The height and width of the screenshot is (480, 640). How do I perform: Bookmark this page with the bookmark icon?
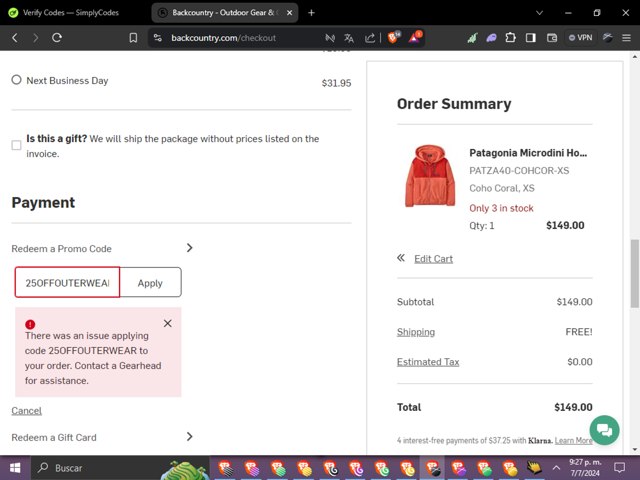pos(133,38)
